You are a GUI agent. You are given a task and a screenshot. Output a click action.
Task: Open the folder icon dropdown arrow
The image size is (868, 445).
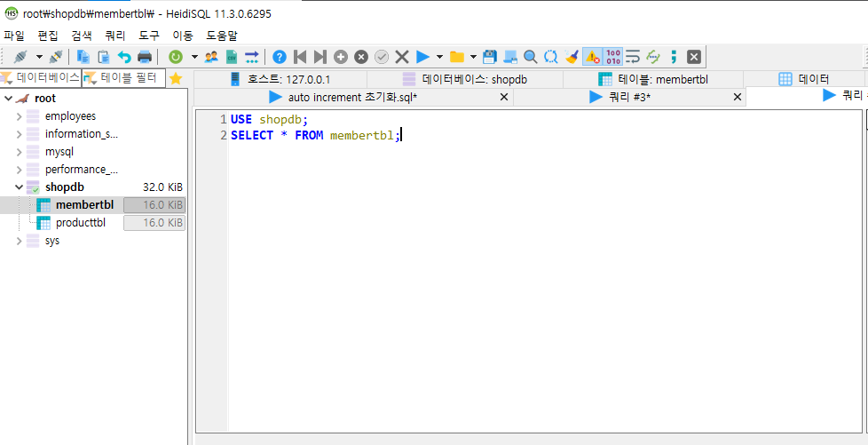coord(473,57)
